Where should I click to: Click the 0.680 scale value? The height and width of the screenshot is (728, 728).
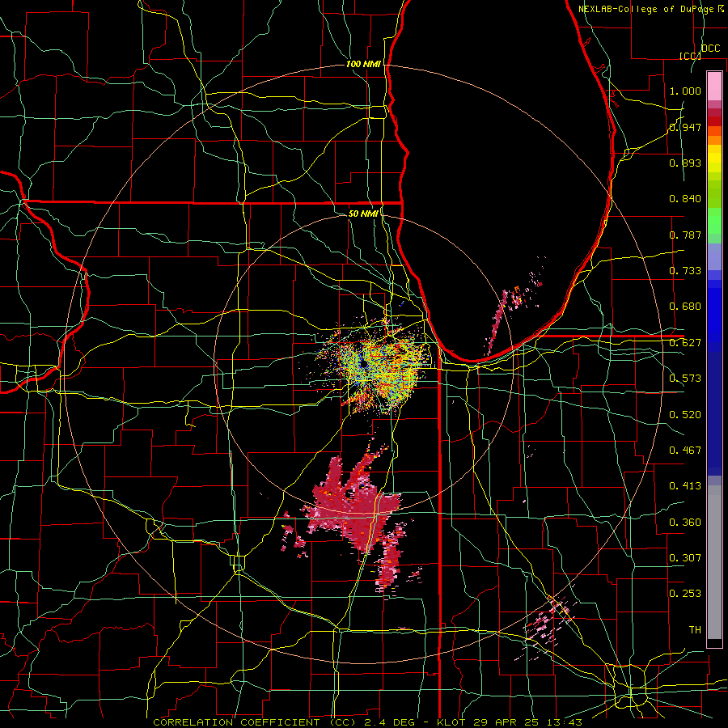pos(685,307)
